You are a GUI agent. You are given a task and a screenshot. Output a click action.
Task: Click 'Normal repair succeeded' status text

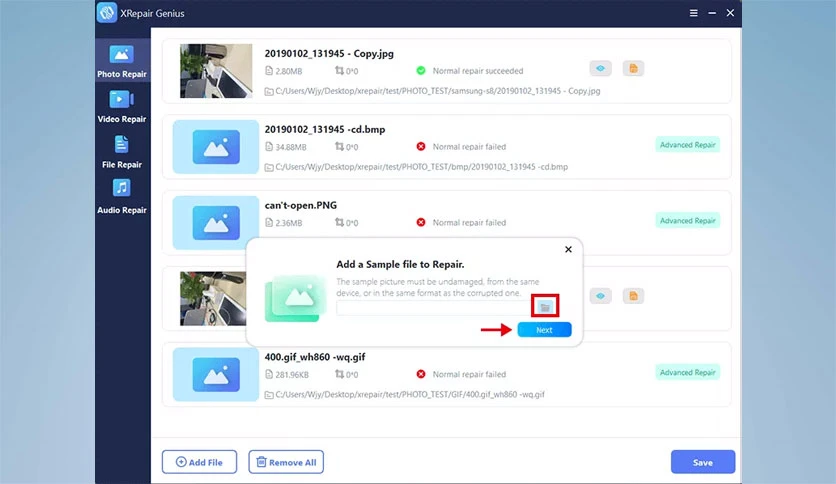point(478,71)
